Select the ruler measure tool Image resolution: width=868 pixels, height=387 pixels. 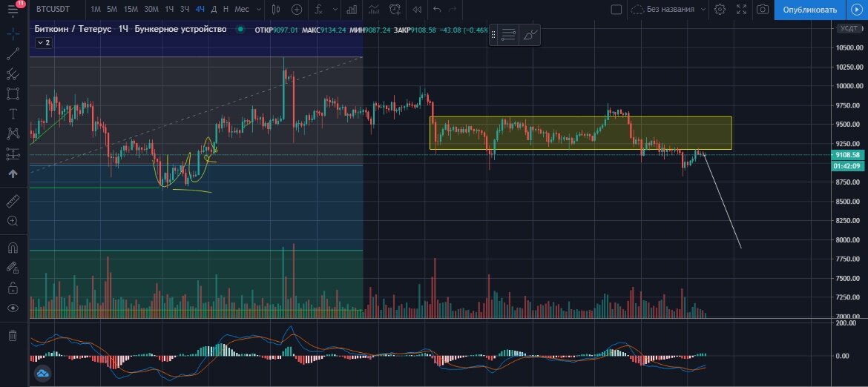point(13,201)
